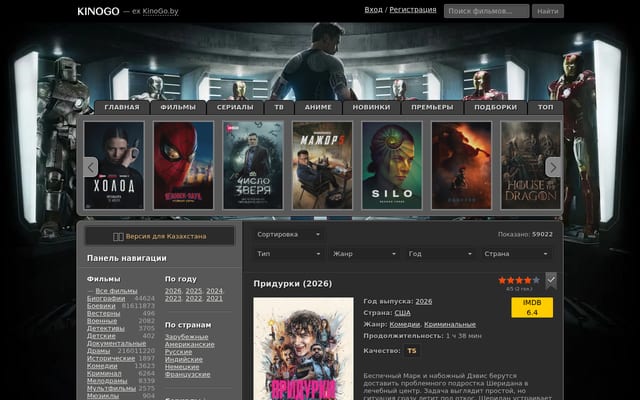Open the Страна filter dropdown
Viewport: 640px width, 400px height.
tap(516, 253)
